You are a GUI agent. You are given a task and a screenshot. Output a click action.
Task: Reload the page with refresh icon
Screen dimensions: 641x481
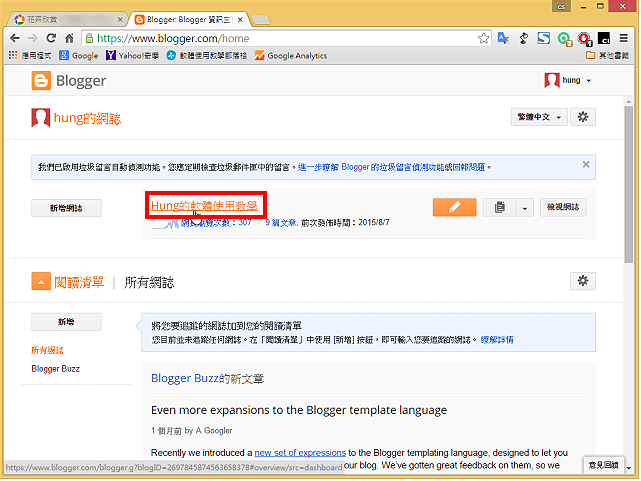click(x=51, y=38)
